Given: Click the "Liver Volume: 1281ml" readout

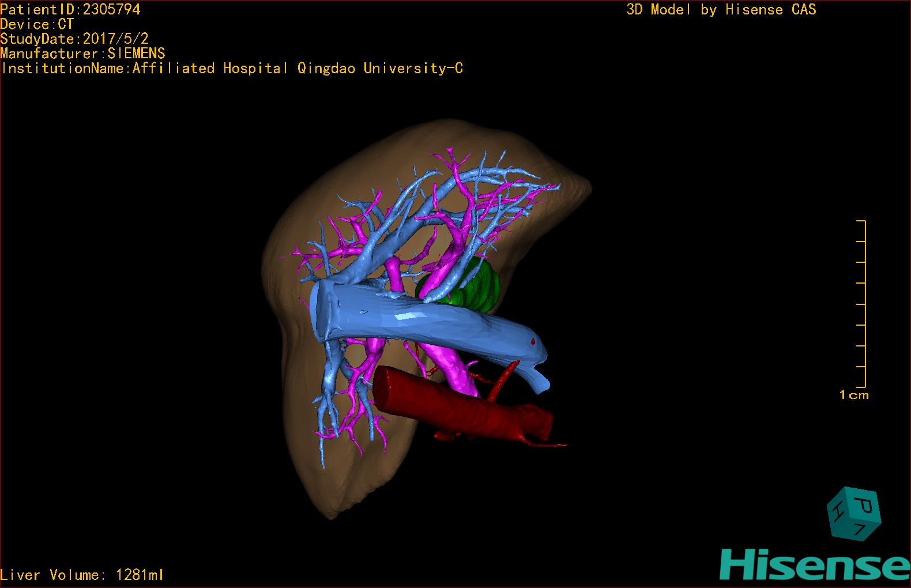Looking at the screenshot, I should 82,575.
